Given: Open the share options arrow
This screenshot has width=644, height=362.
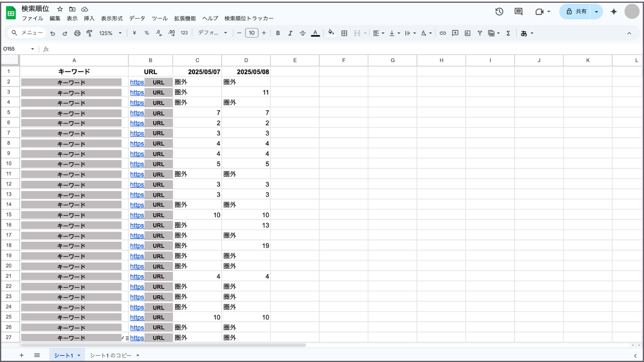Looking at the screenshot, I should [597, 12].
